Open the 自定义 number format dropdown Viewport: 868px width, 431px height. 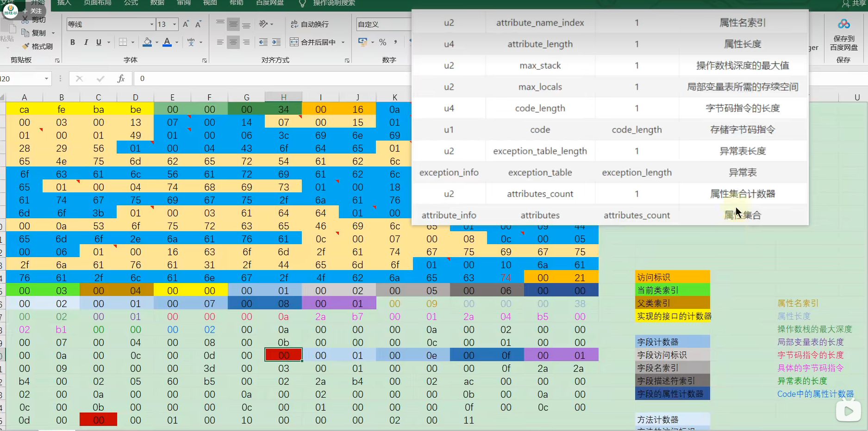point(383,24)
